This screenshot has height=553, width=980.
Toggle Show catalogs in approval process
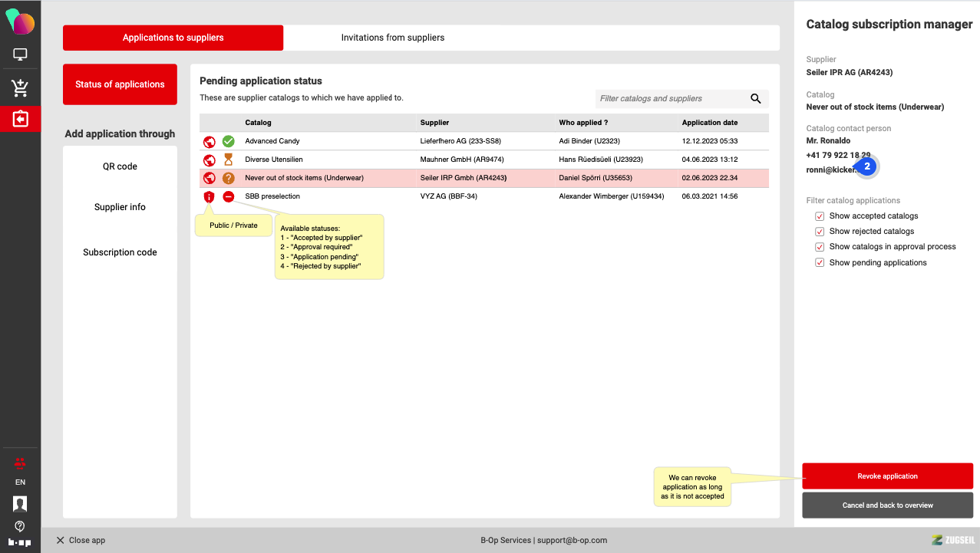pos(820,247)
